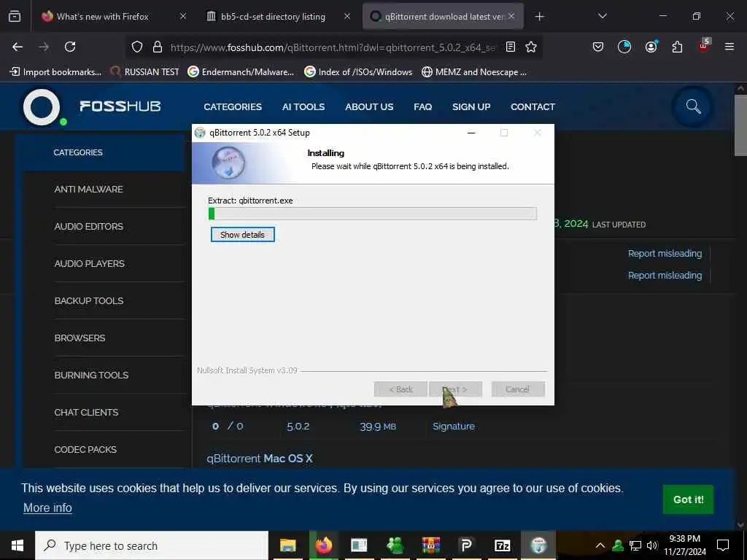Click the Firefox View icon in the tab bar
This screenshot has height=560, width=747.
(15, 16)
